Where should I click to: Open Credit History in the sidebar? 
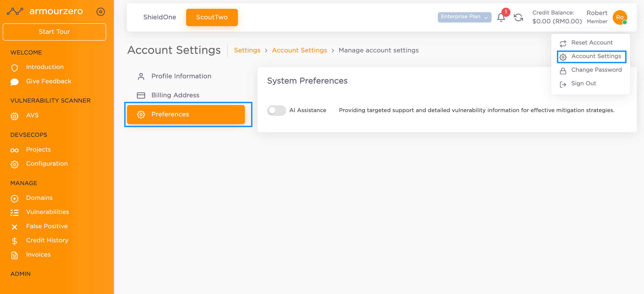47,240
